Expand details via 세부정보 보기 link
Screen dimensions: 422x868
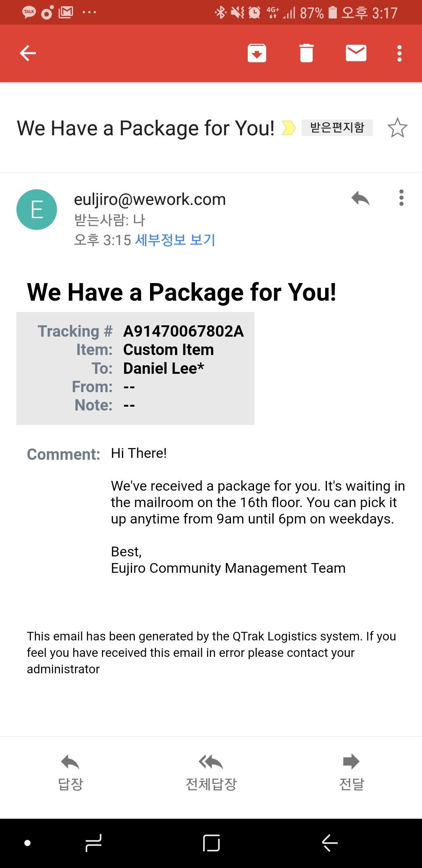pyautogui.click(x=175, y=240)
